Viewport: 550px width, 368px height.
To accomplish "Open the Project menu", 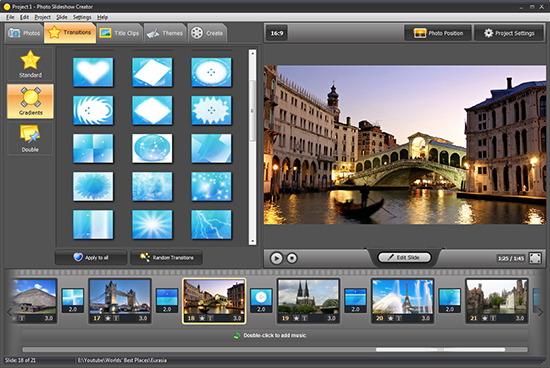I will point(42,17).
